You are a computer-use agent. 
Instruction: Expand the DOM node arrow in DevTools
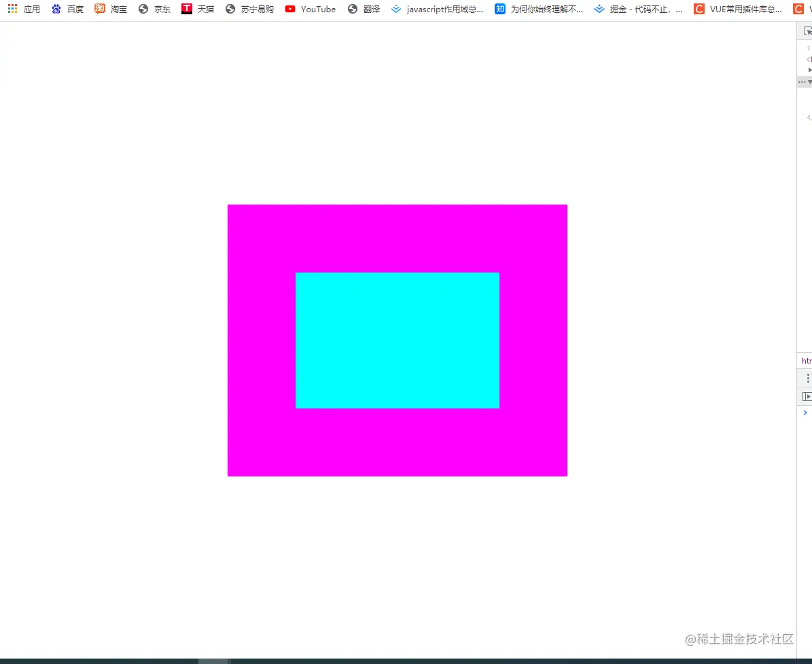pos(810,70)
